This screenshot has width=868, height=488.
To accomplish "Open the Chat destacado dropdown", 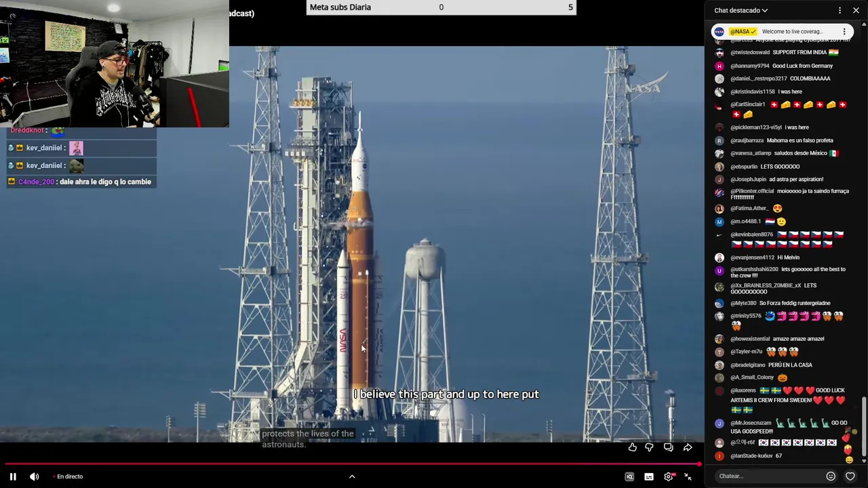I will pos(741,10).
